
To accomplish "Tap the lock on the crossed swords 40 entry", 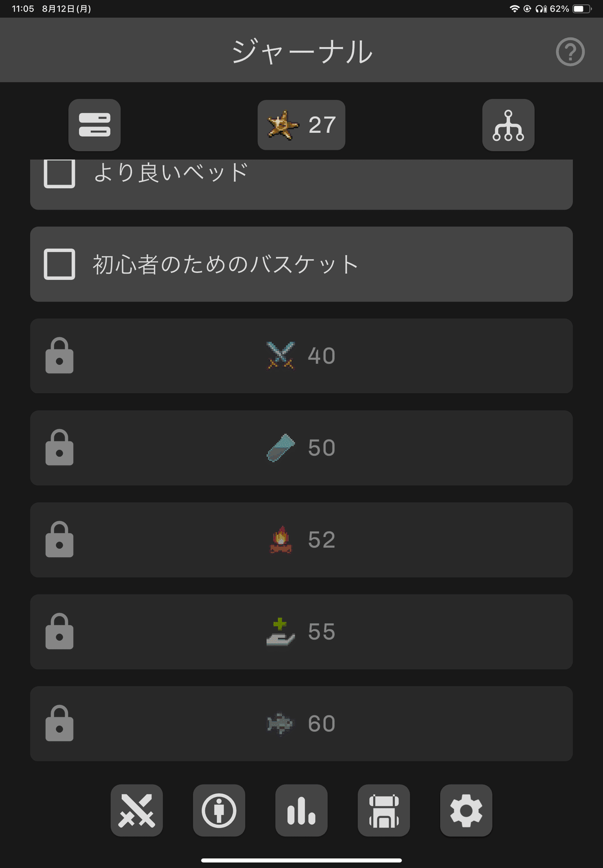I will [x=59, y=355].
